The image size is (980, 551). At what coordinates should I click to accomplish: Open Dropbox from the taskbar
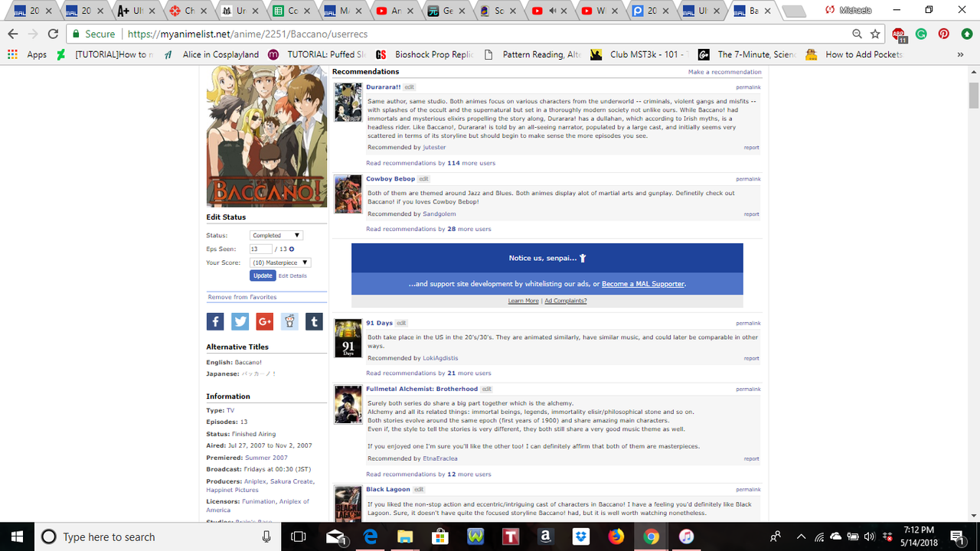[581, 536]
